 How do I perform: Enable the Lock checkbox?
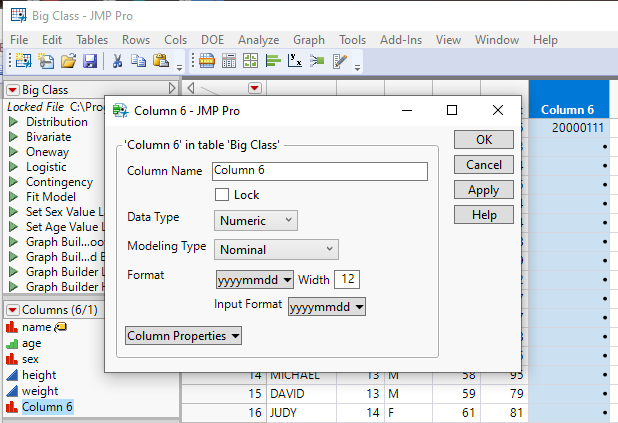[222, 195]
